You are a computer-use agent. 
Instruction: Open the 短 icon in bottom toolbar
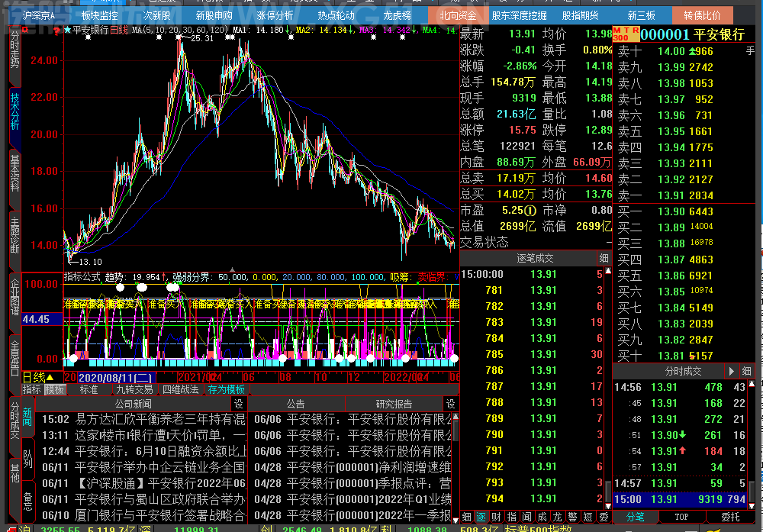click(x=588, y=517)
